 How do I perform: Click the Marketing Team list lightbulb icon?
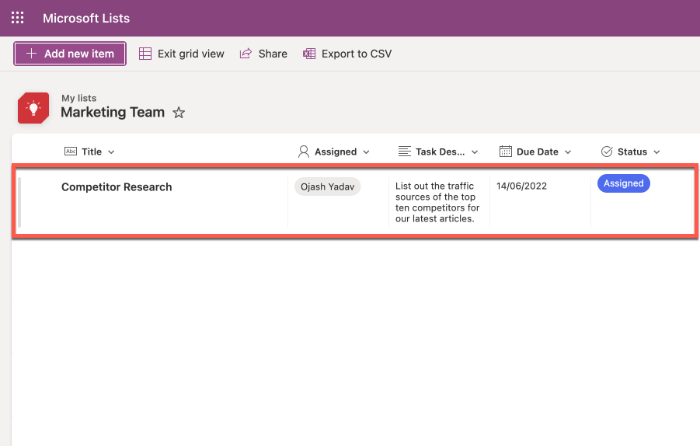(x=33, y=107)
